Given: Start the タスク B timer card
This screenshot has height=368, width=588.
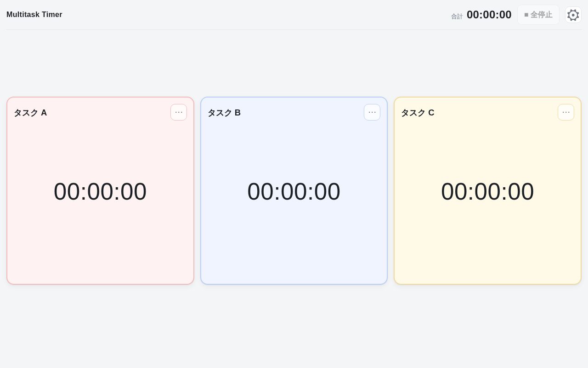Looking at the screenshot, I should (294, 191).
